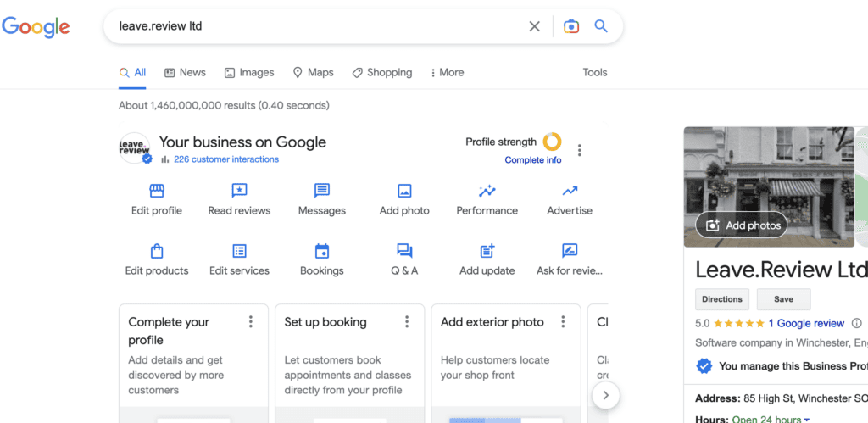
Task: Search by image using camera icon
Action: point(571,26)
